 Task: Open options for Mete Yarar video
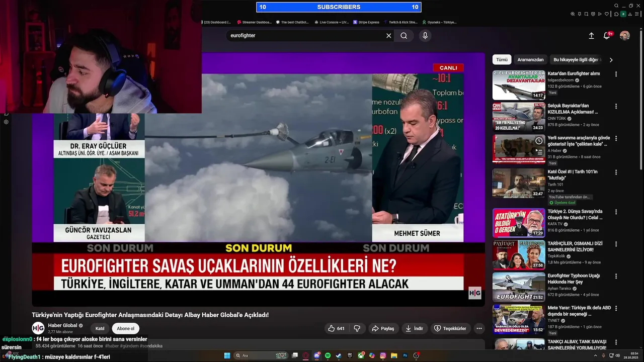point(616,308)
